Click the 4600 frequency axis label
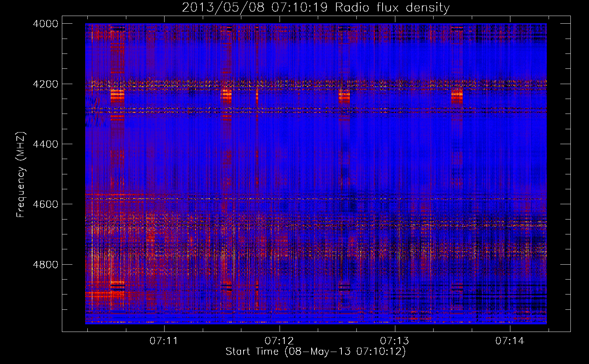The width and height of the screenshot is (589, 364). (46, 204)
